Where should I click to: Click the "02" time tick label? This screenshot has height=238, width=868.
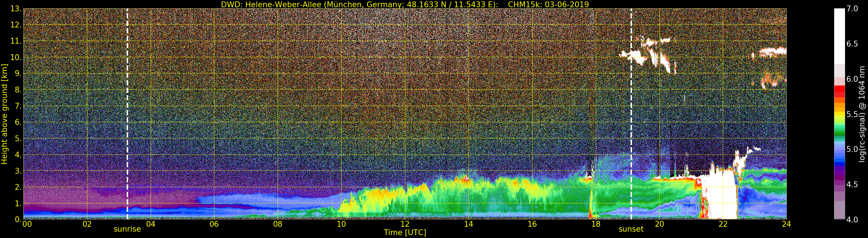coord(87,224)
